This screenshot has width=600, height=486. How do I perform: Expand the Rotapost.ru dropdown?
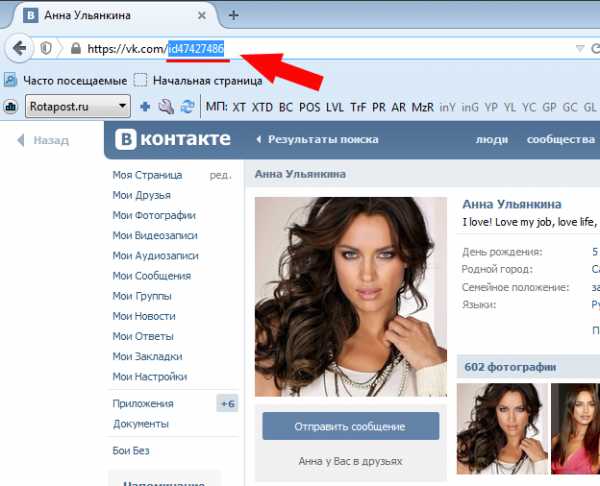(78, 106)
